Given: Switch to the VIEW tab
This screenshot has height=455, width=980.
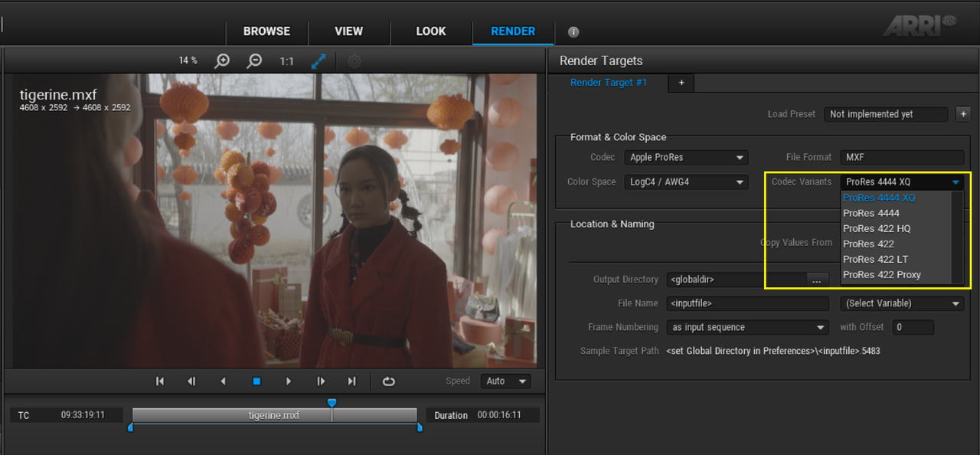Looking at the screenshot, I should coord(348,31).
